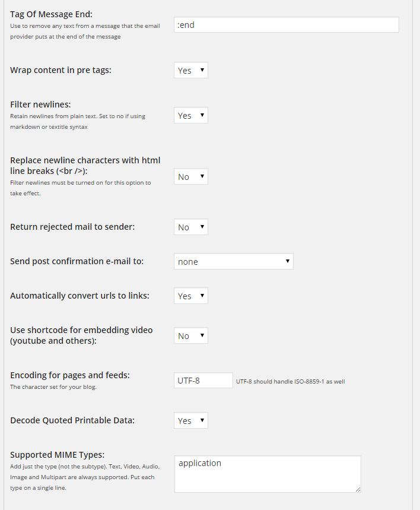The image size is (420, 510).
Task: Open the Decode Quoted Printable Data dropdown
Action: (x=191, y=420)
